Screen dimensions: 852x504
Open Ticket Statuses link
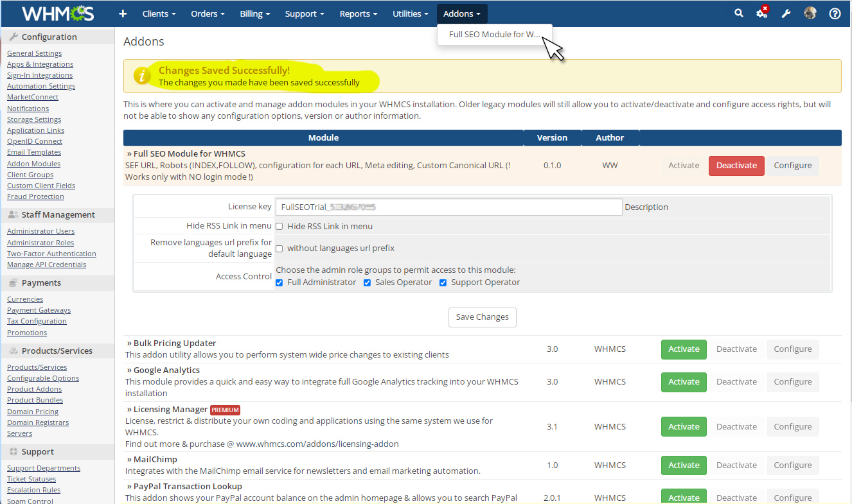click(31, 479)
